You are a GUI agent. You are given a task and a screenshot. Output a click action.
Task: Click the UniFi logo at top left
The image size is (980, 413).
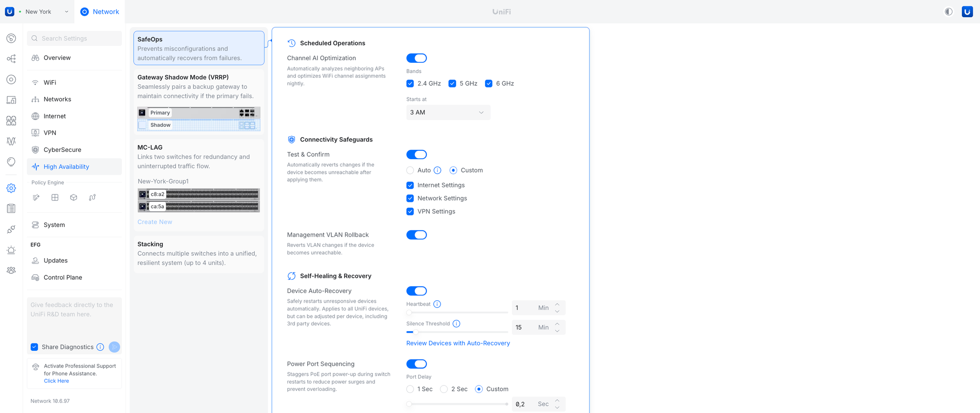tap(9, 12)
